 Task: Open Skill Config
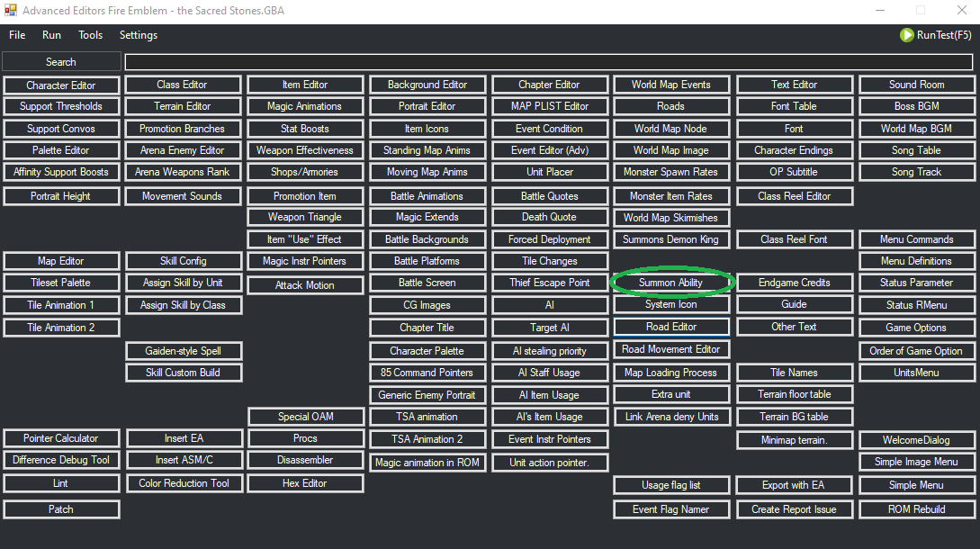point(183,261)
